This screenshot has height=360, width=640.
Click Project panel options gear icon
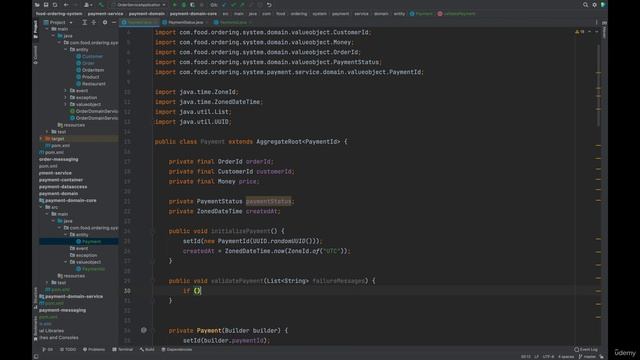[x=105, y=22]
